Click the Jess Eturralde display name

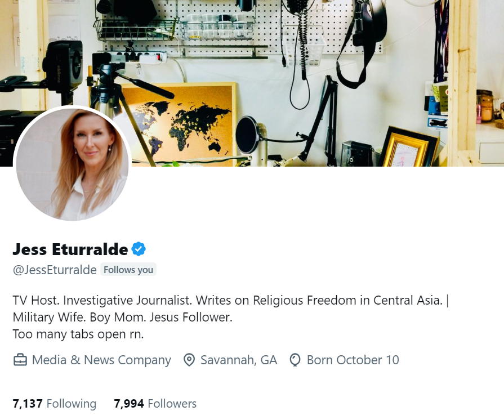coord(70,249)
